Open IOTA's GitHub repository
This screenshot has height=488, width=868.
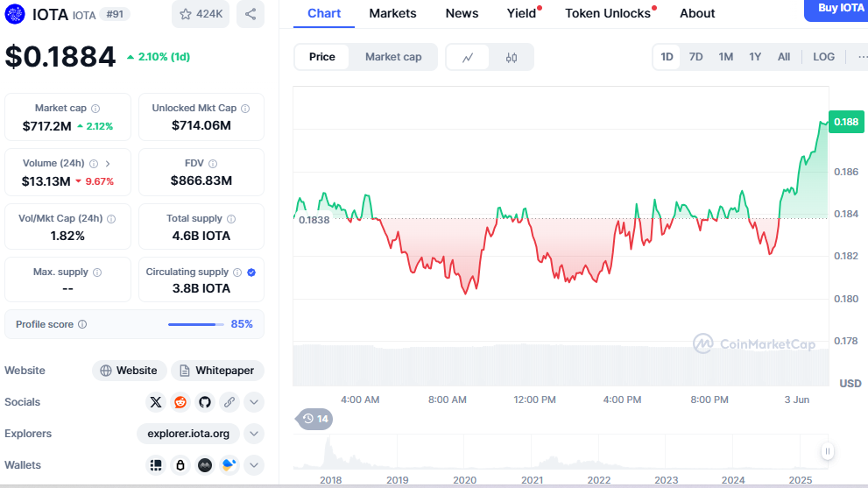(205, 402)
